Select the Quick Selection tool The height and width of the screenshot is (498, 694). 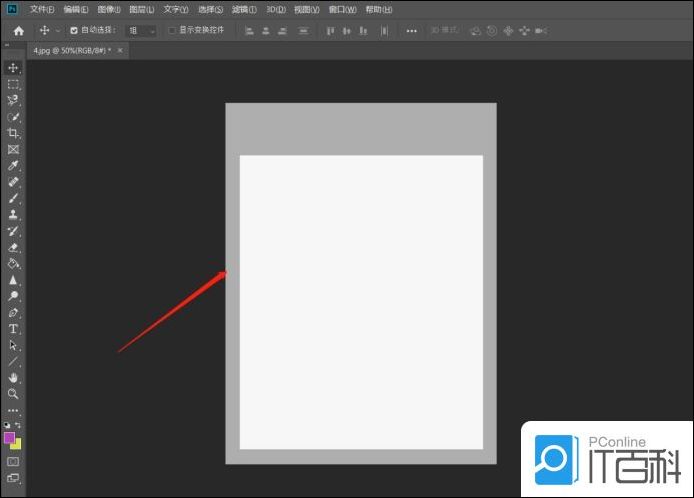13,117
